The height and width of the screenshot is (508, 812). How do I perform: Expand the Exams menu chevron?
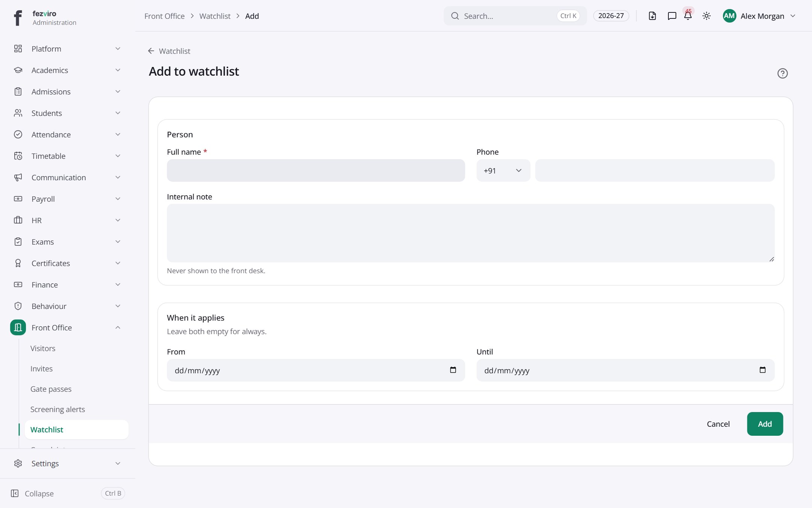(x=118, y=242)
